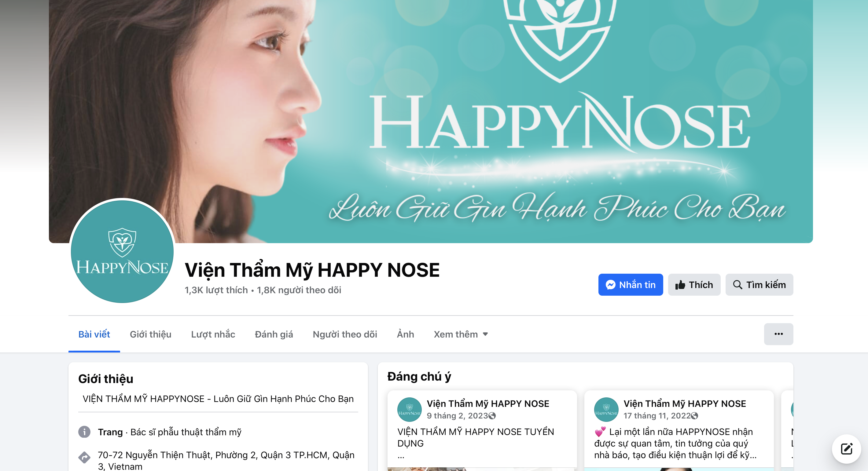Switch to the Giới thiệu tab

[x=150, y=334]
